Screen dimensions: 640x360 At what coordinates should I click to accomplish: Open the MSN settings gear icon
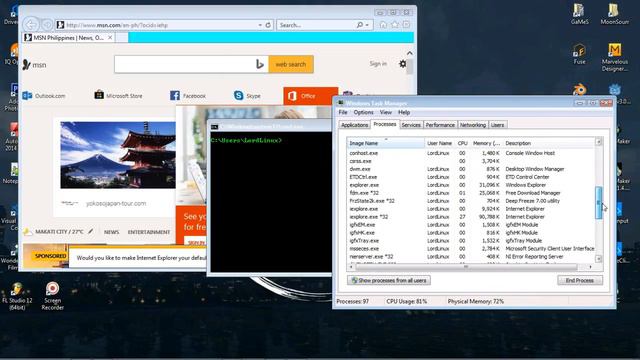click(403, 64)
